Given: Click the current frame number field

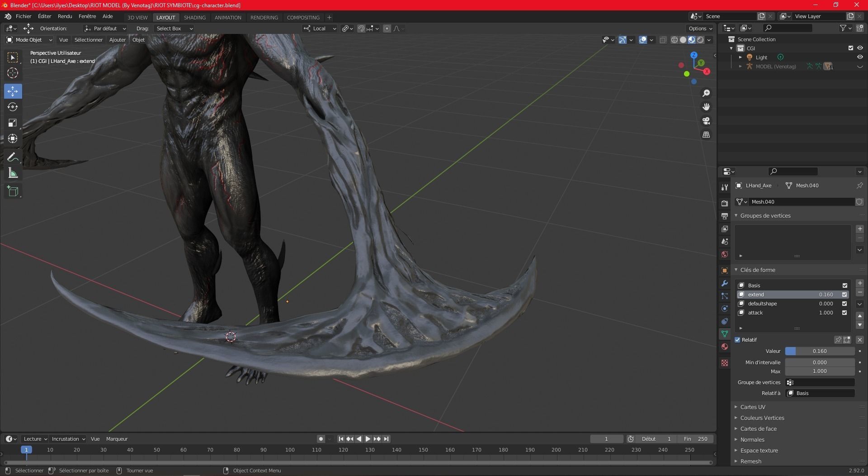Looking at the screenshot, I should (607, 439).
